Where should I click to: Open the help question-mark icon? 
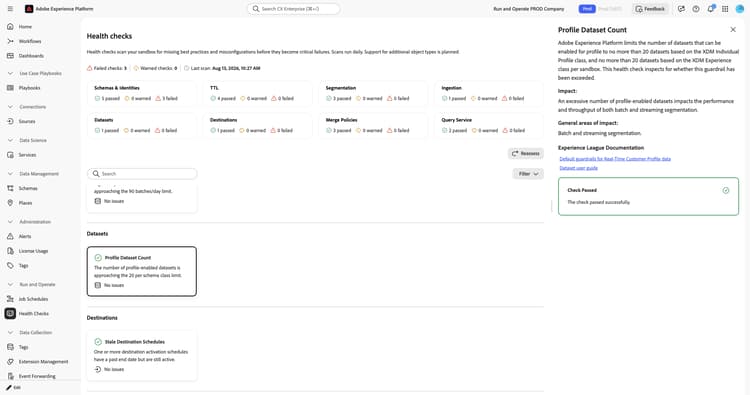click(x=696, y=9)
